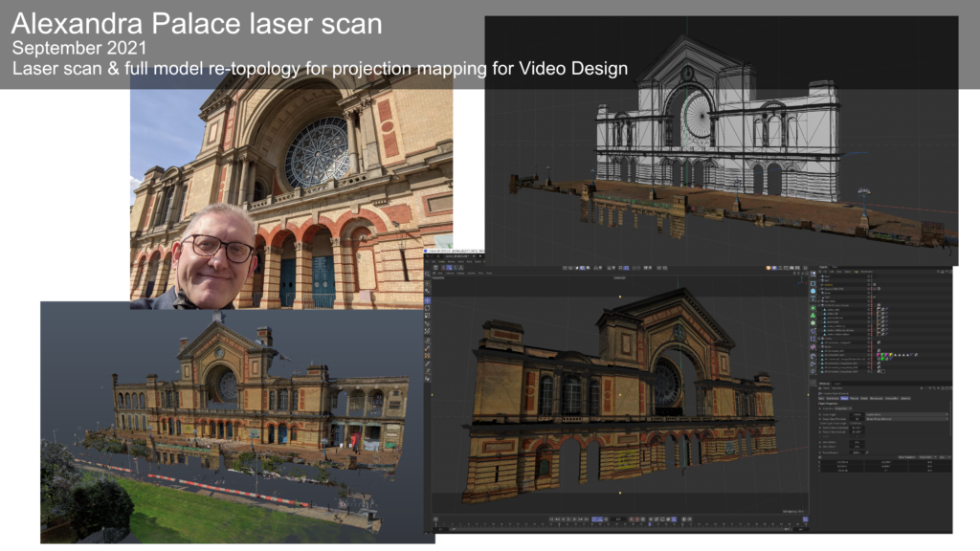980x551 pixels.
Task: Open Sensor Size preset dropdown
Action: 907,419
